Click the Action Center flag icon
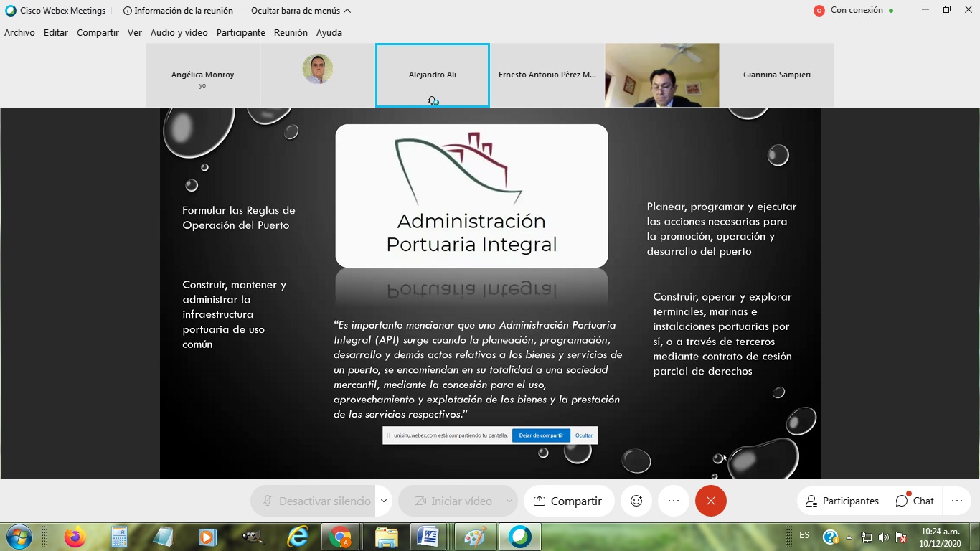 [902, 537]
